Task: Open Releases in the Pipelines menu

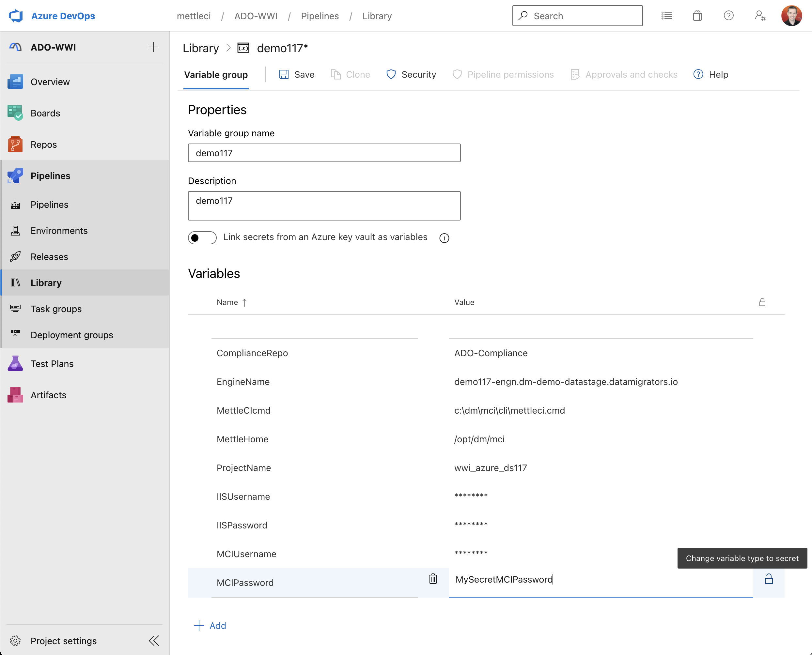Action: click(x=50, y=257)
